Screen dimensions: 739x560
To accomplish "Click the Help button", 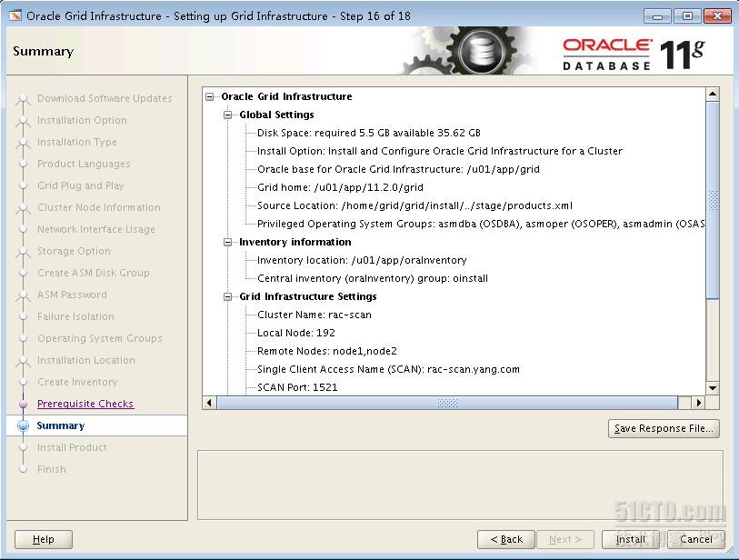I will coord(44,539).
